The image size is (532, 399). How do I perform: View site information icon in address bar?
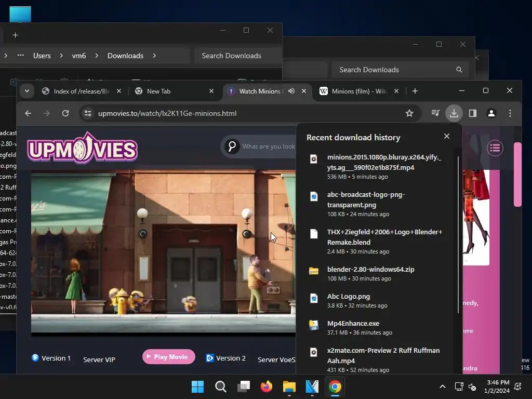point(88,113)
